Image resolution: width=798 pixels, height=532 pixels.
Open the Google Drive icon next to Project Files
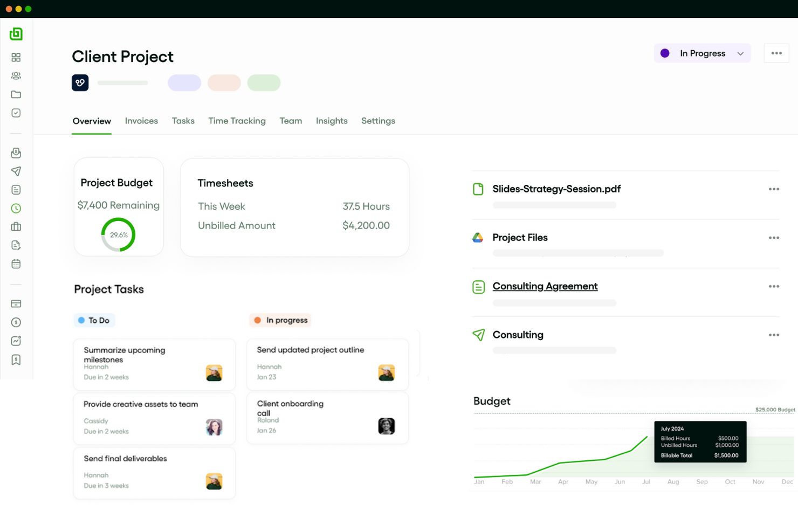[x=478, y=237]
